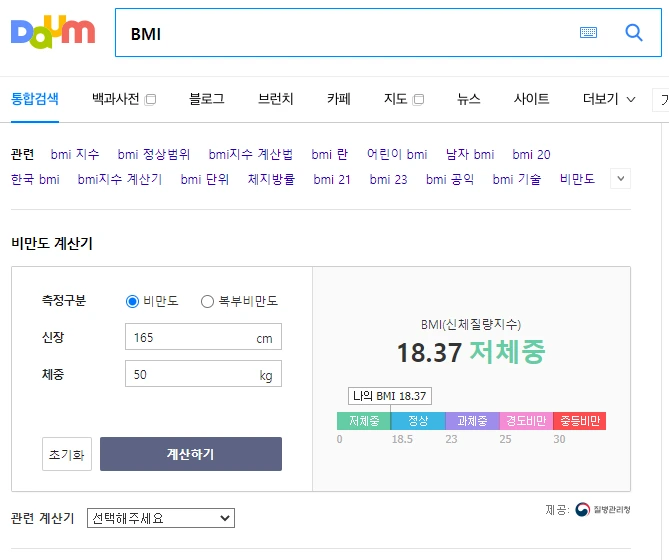Click the red 중등비만 scale segment
The width and height of the screenshot is (669, 560).
(579, 421)
